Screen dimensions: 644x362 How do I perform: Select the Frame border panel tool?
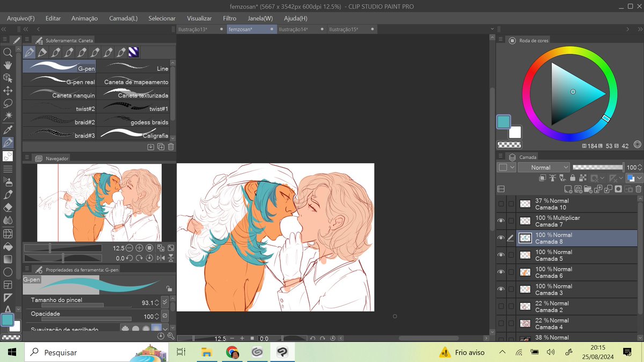pos(8,285)
